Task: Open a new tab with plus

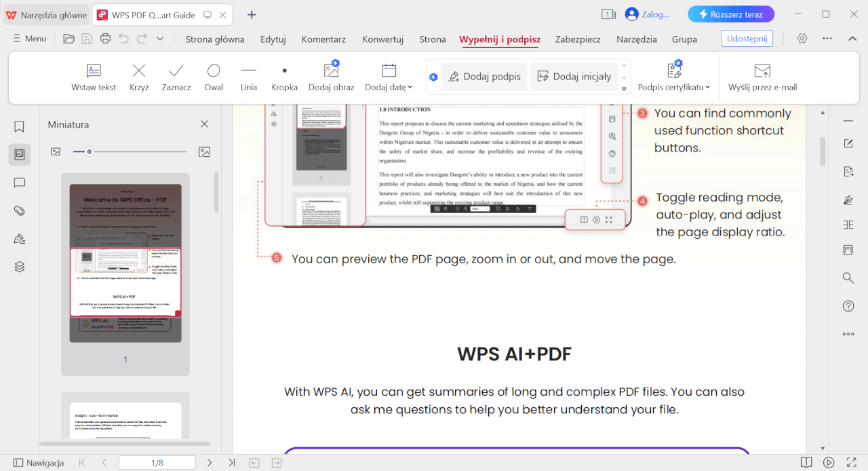Action: (x=252, y=14)
